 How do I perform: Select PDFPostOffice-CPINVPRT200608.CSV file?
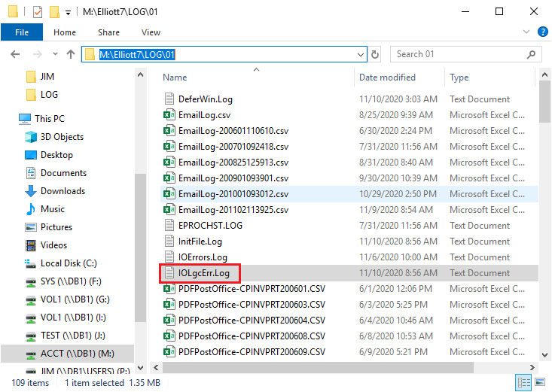point(252,336)
